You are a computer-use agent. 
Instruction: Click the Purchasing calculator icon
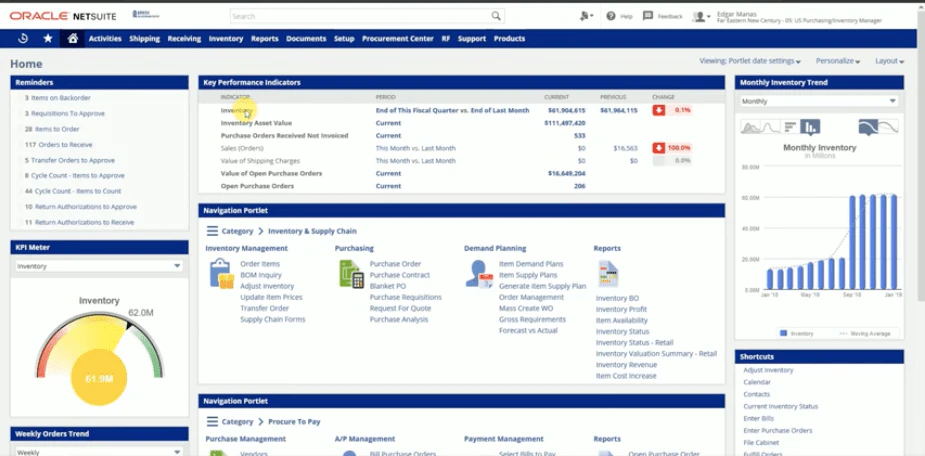(352, 274)
